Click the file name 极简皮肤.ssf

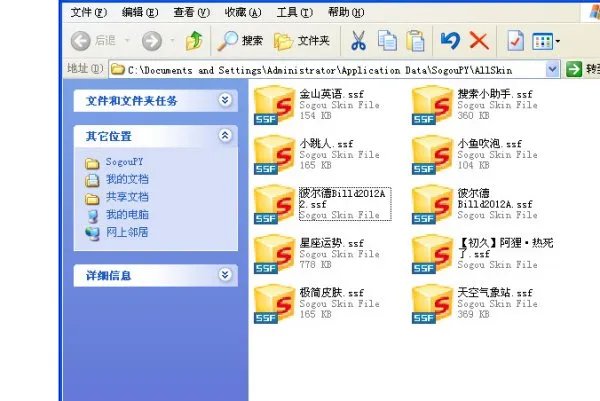[331, 293]
